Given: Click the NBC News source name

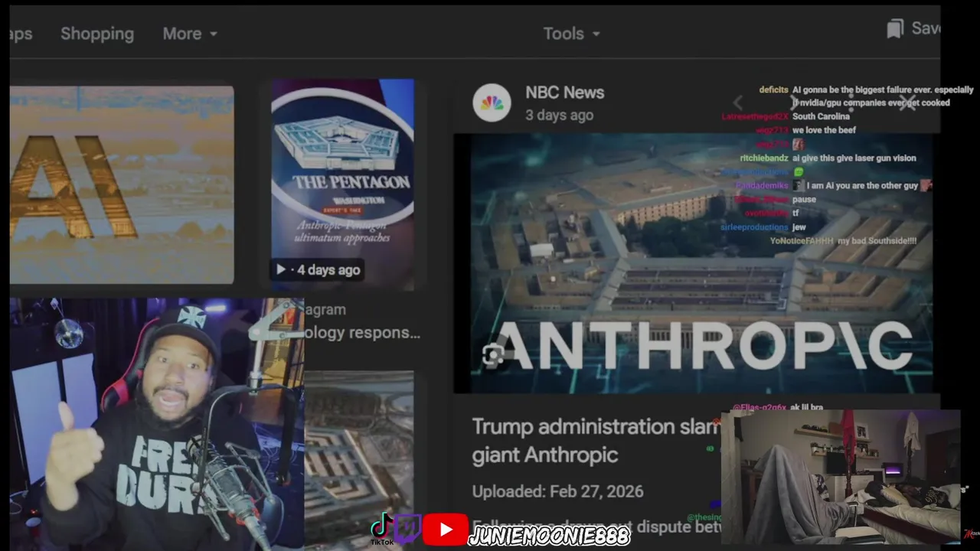Looking at the screenshot, I should [564, 93].
